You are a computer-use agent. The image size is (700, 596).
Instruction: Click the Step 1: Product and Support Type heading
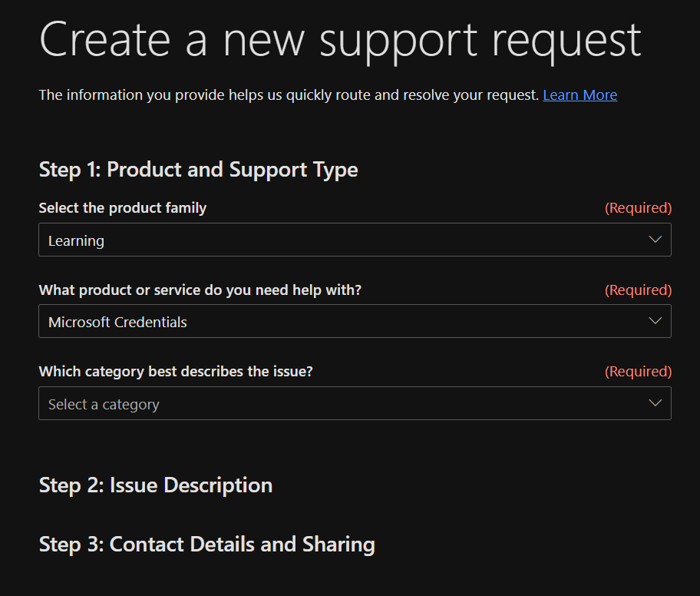[198, 170]
